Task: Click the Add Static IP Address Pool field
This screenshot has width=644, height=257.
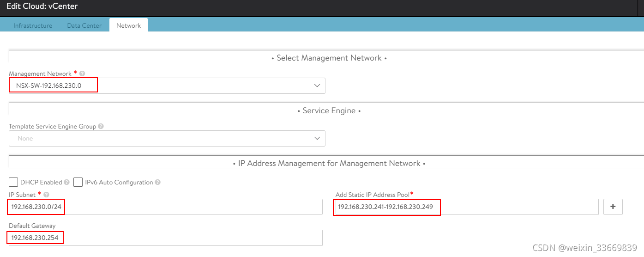Action: (508, 207)
